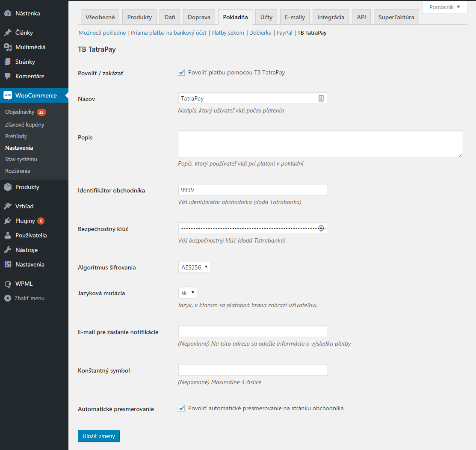Viewport: 476px width, 450px height.
Task: Switch to the Doprava tab
Action: [x=199, y=17]
